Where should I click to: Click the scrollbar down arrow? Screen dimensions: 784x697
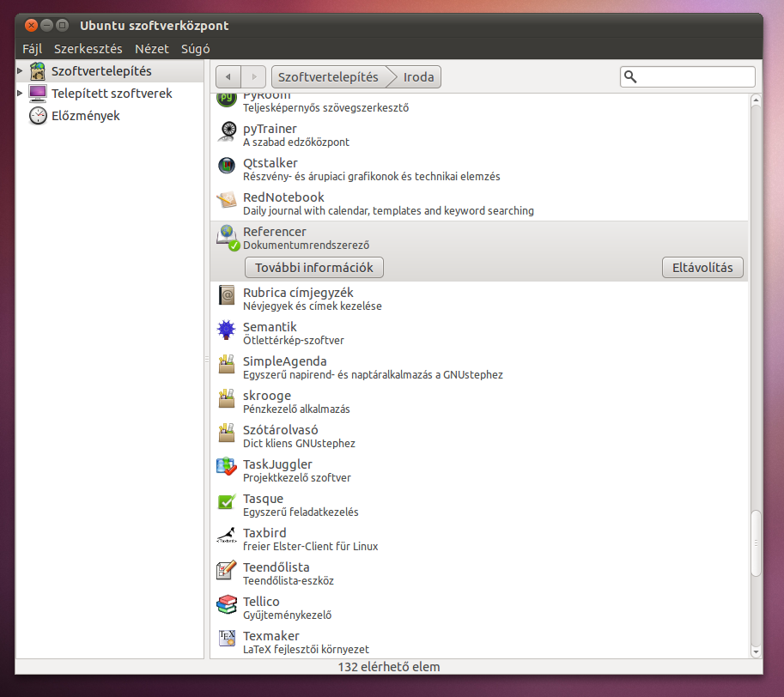[x=756, y=652]
